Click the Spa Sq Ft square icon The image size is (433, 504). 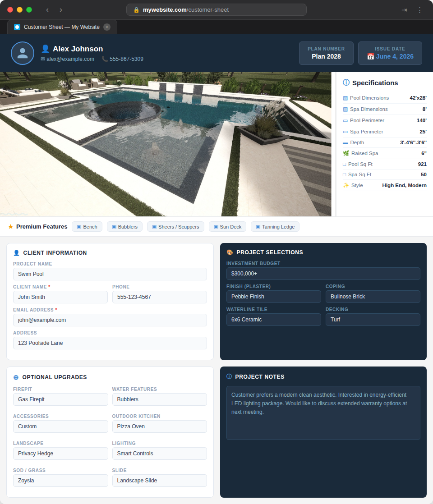[345, 174]
